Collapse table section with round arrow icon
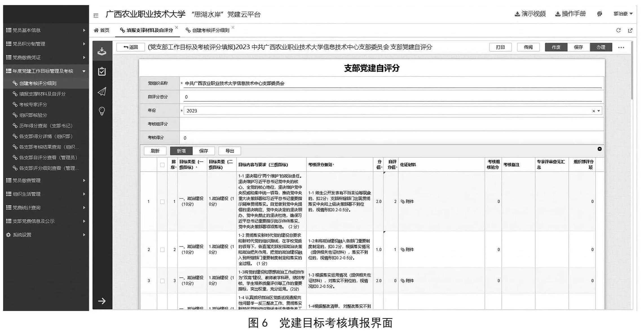The width and height of the screenshot is (644, 331). [599, 149]
